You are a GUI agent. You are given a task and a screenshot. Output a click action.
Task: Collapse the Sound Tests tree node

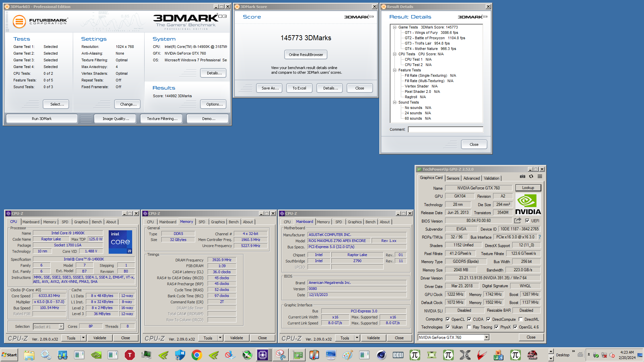[x=395, y=102]
